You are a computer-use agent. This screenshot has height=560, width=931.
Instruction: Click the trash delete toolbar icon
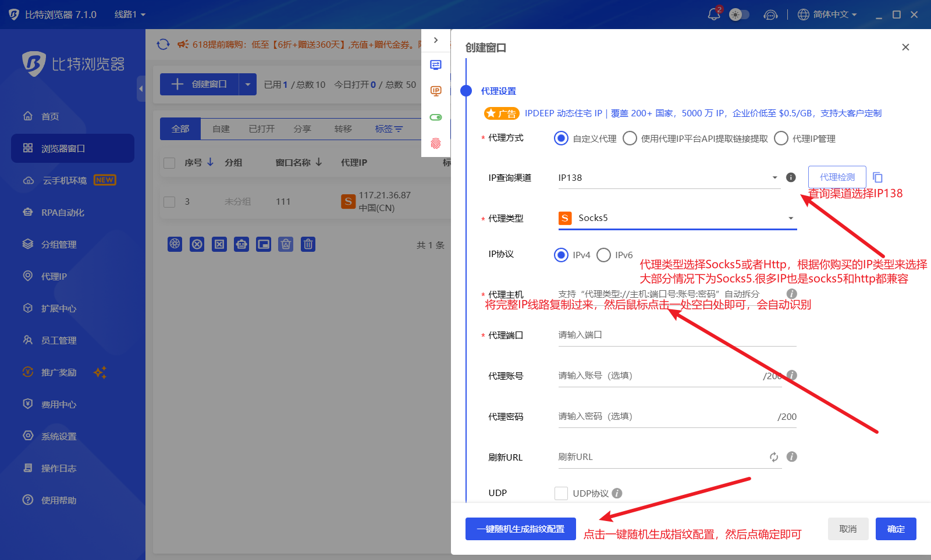pos(308,244)
